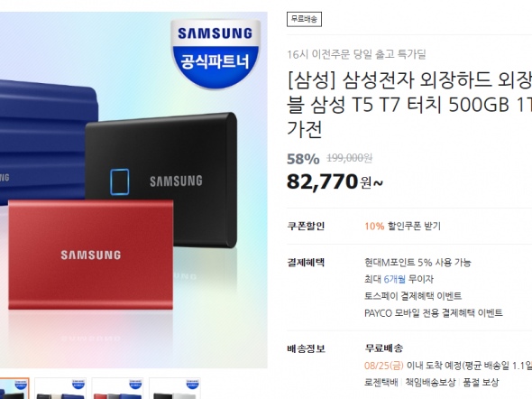
Task: Click the product title starting with [삼성]
Action: pos(409,105)
